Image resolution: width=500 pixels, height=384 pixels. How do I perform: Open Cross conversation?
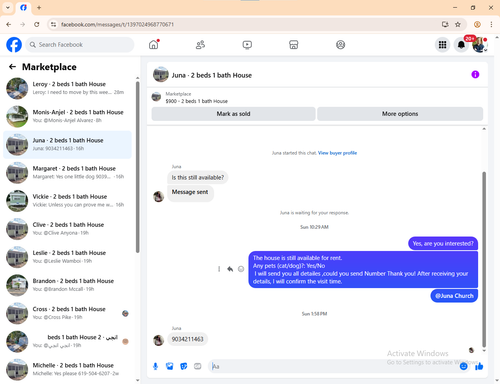point(67,313)
